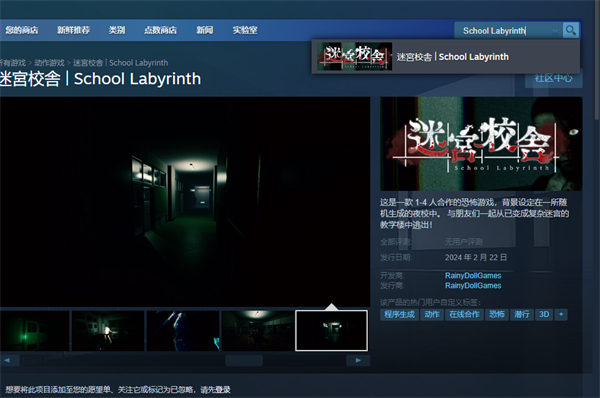Click the School Labyrinth search box
This screenshot has width=600, height=398.
(x=505, y=31)
